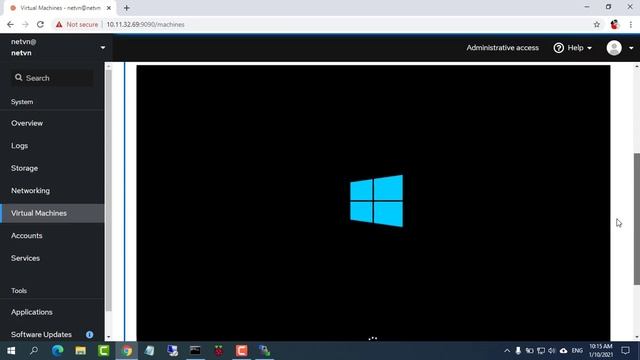Expand the netvn host switcher dropdown
640x360 pixels.
[102, 48]
